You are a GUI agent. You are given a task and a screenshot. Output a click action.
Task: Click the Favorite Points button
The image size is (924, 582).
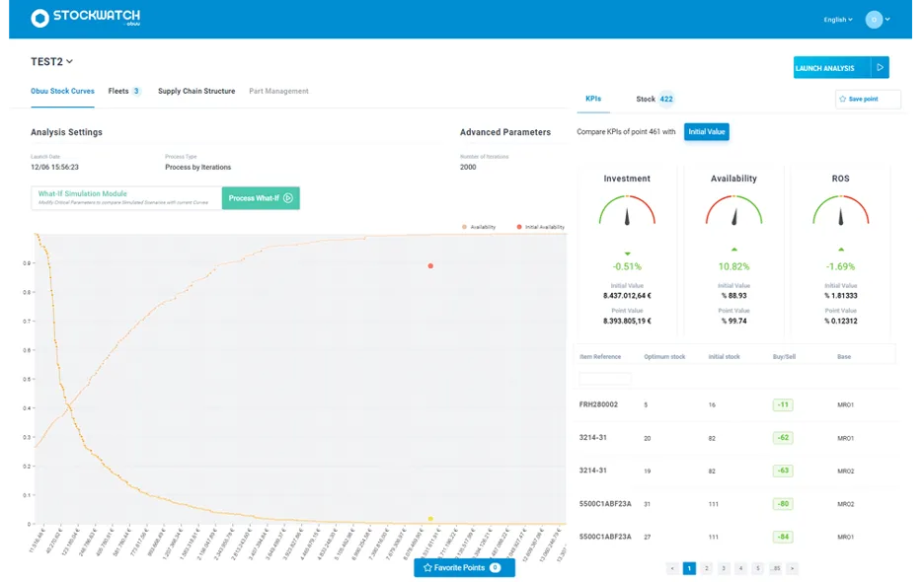click(x=464, y=568)
